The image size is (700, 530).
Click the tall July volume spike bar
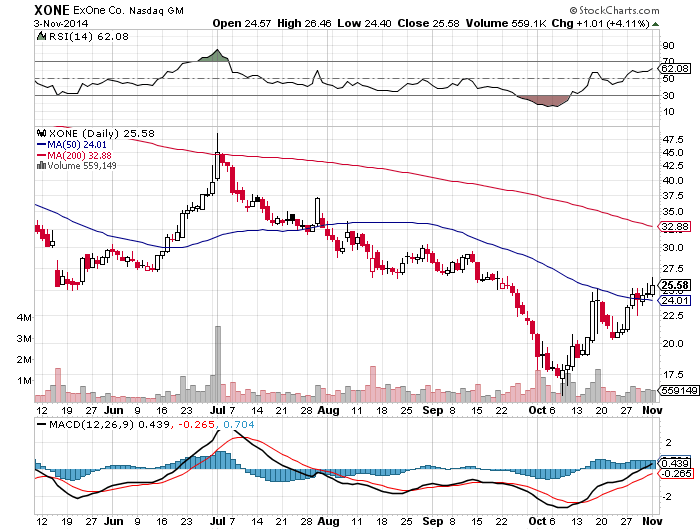(218, 364)
